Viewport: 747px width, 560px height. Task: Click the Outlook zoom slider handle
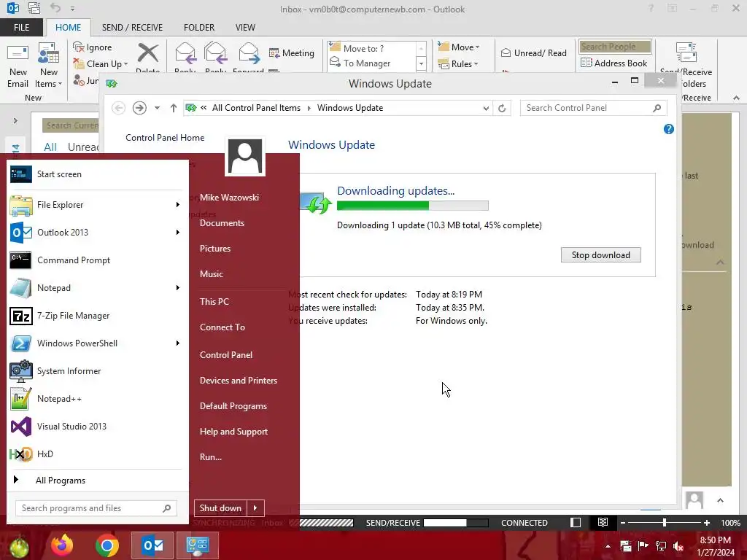[665, 522]
